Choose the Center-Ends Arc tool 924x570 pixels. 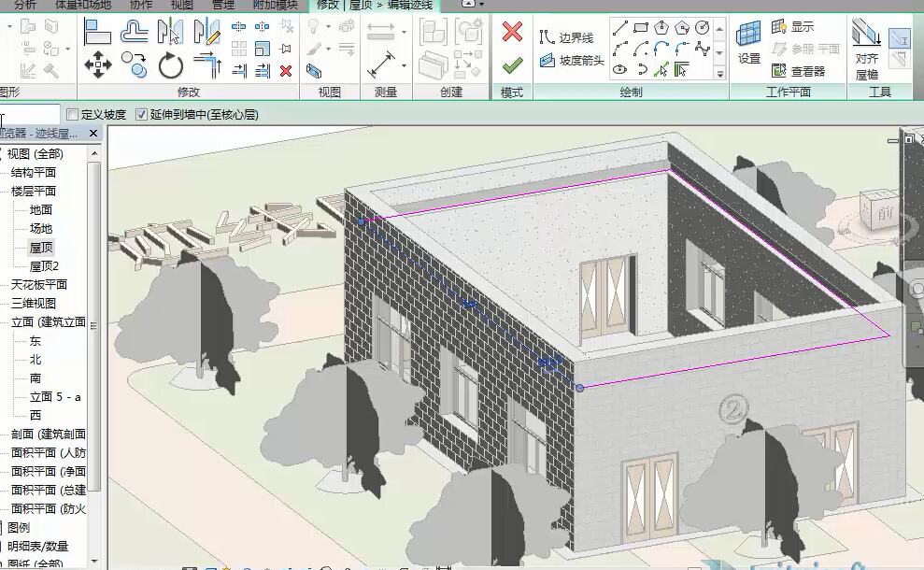pos(641,49)
